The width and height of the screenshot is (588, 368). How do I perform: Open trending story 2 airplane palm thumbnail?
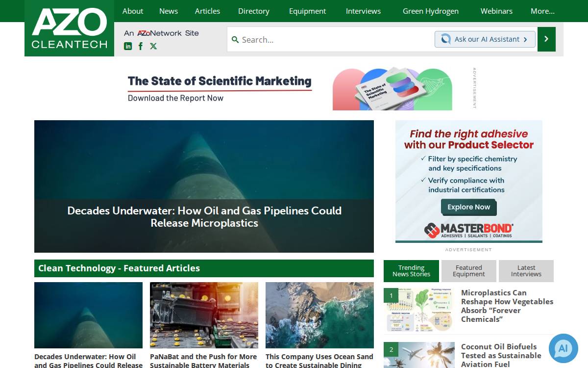(x=419, y=355)
